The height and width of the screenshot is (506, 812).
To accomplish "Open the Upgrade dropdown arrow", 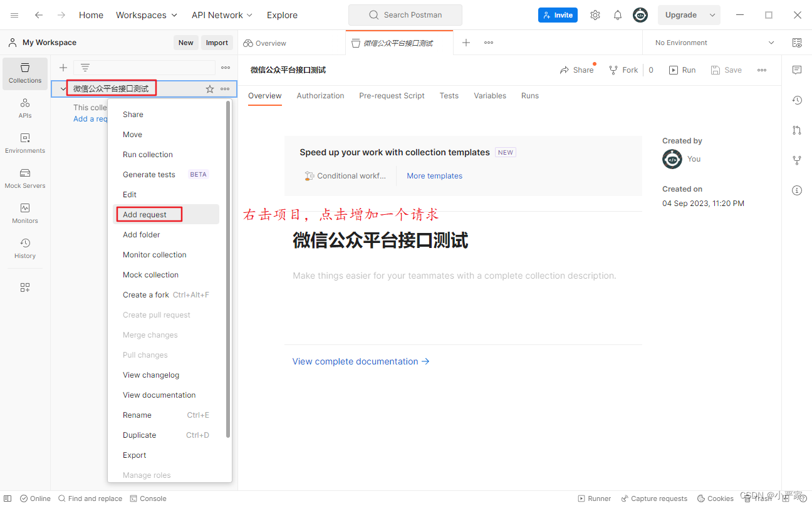I will tap(712, 15).
